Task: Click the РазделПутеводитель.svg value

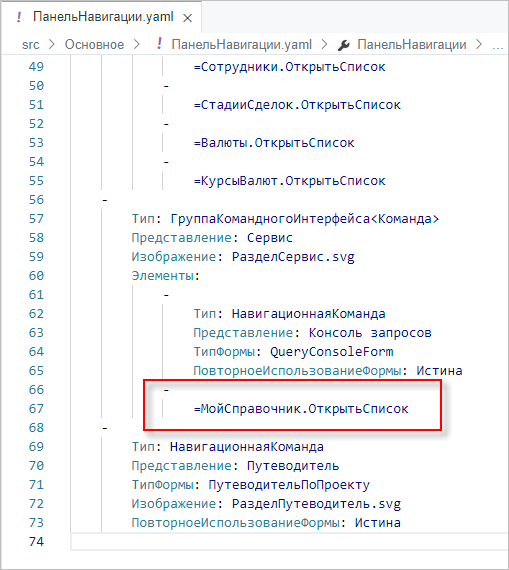Action: [x=316, y=504]
